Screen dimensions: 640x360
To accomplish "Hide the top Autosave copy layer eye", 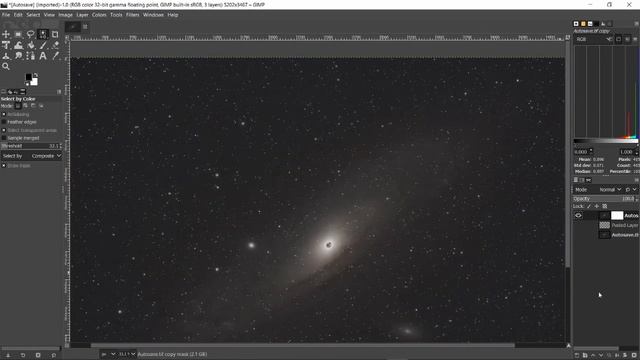I will tap(578, 216).
